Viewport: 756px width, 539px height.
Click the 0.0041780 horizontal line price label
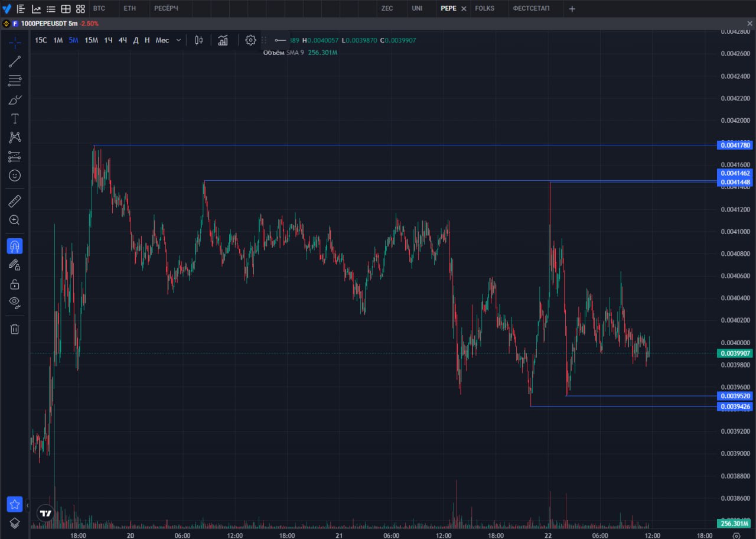pos(735,145)
